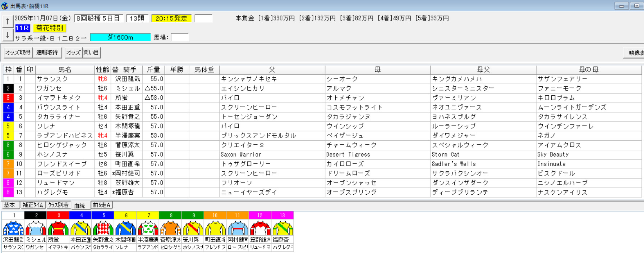Go to previous race with up arrow
This screenshot has width=644, height=253.
[x=8, y=21]
